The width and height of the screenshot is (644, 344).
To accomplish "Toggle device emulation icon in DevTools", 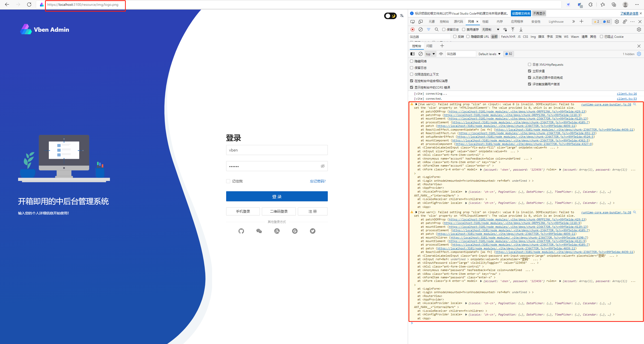I will (x=421, y=22).
